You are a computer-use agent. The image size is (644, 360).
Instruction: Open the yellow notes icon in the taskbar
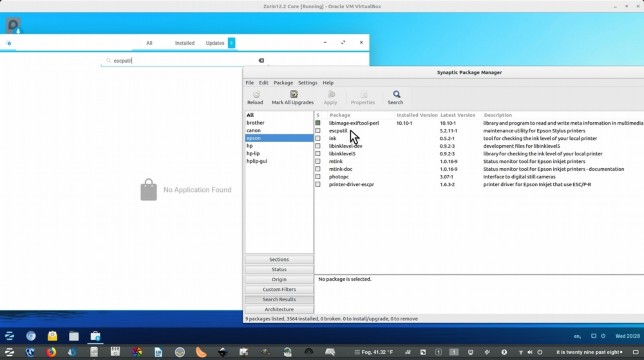point(53,336)
